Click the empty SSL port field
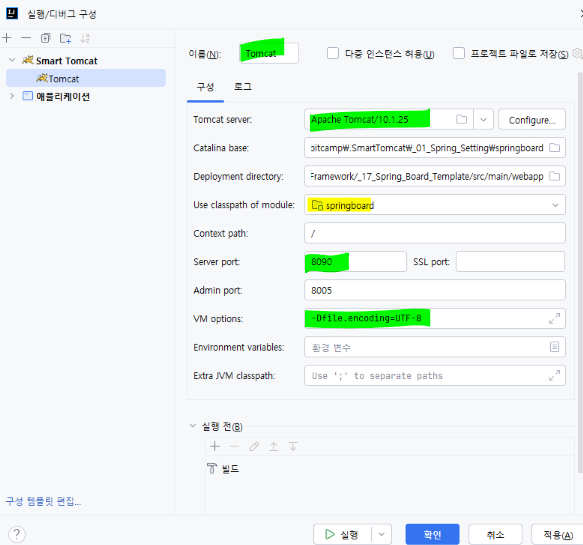 point(510,262)
